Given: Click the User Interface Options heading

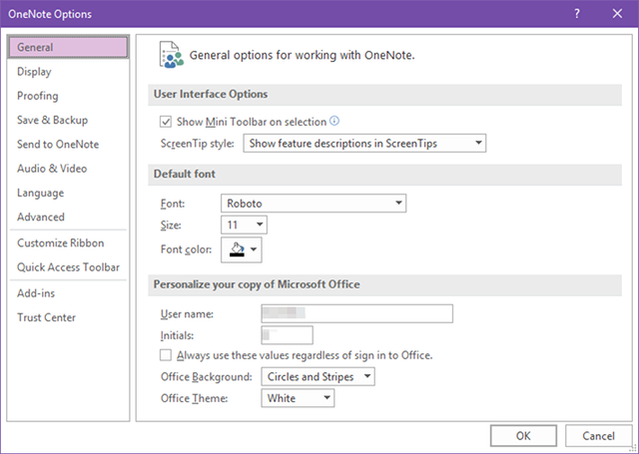Looking at the screenshot, I should [x=211, y=94].
